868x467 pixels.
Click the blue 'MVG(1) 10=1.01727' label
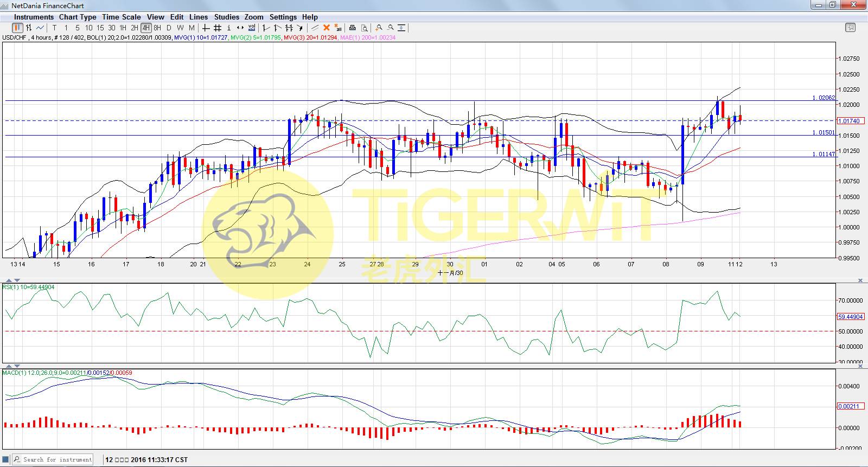point(201,37)
